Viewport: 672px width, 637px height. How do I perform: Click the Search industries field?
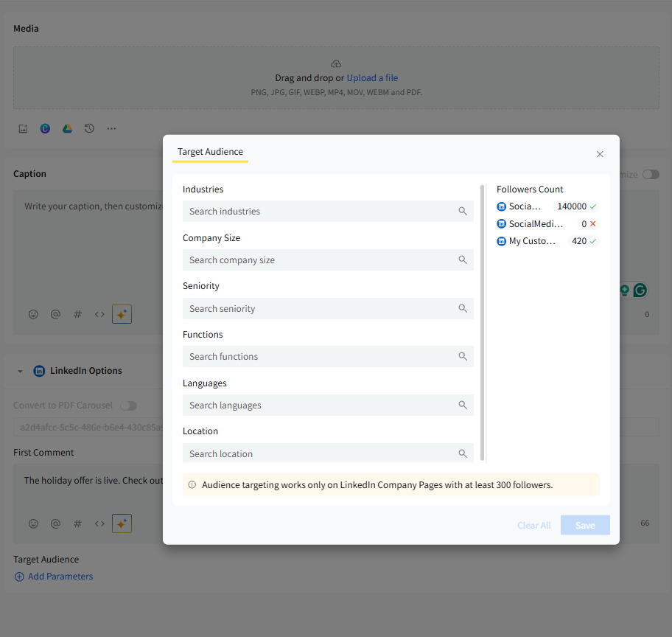coord(328,211)
